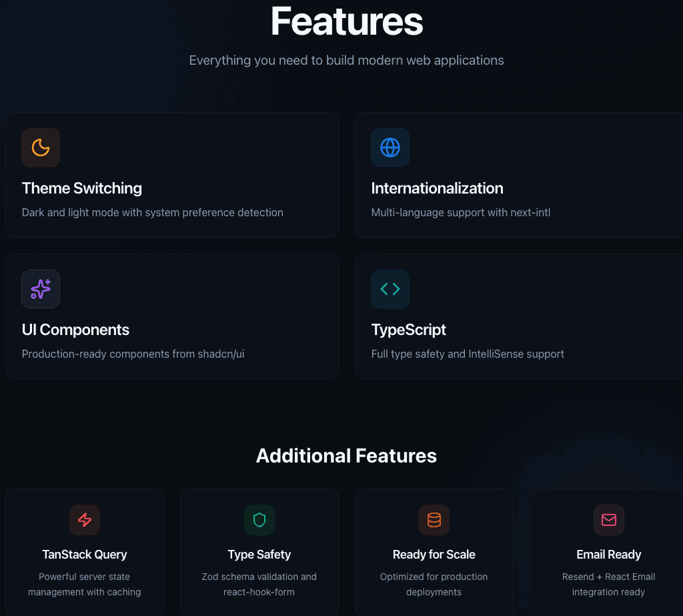
Task: Click the Email Ready card title
Action: 609,555
